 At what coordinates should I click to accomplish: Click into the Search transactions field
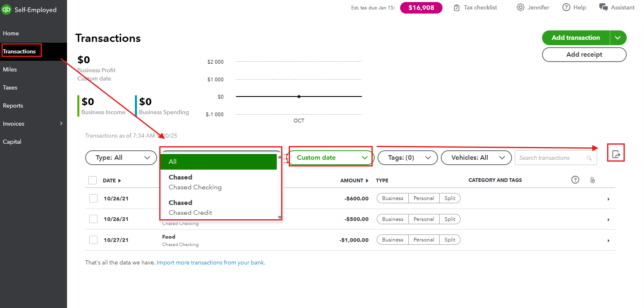click(556, 158)
